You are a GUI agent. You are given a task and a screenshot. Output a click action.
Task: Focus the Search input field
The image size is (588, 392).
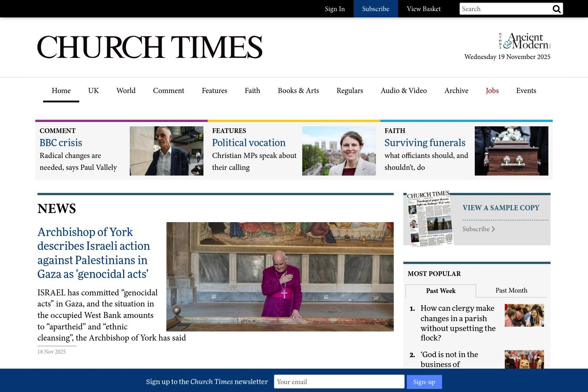point(506,9)
